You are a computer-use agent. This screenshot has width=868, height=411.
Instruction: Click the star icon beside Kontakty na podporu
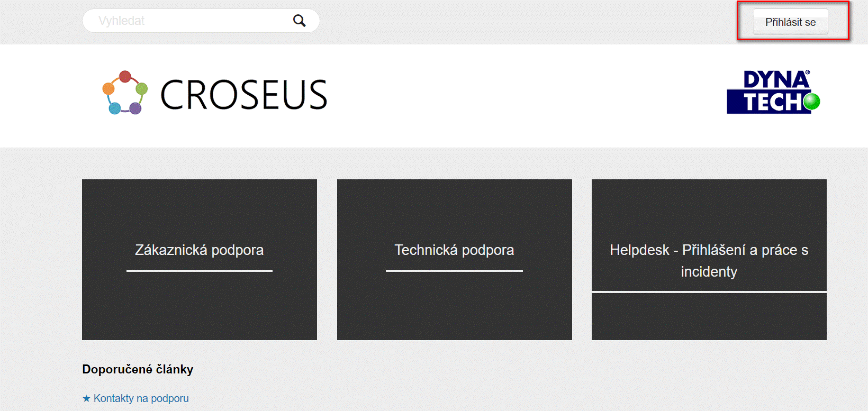pos(86,398)
